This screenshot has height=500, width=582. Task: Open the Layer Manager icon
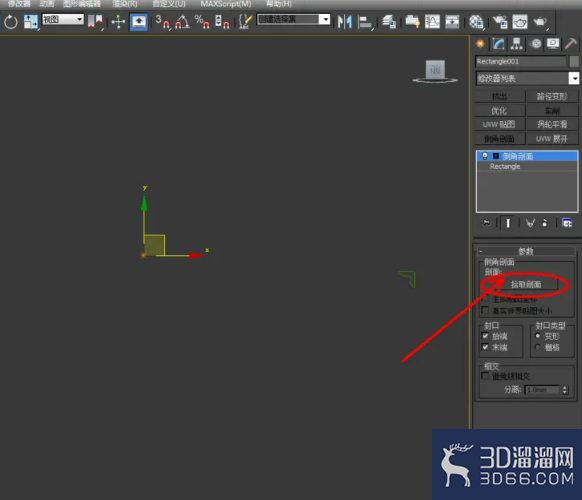click(x=389, y=22)
